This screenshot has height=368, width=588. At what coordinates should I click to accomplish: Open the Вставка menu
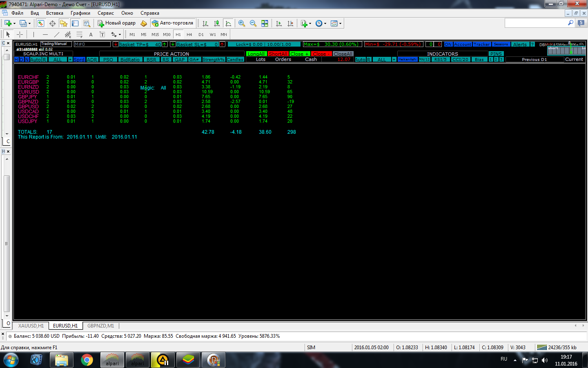[x=55, y=13]
